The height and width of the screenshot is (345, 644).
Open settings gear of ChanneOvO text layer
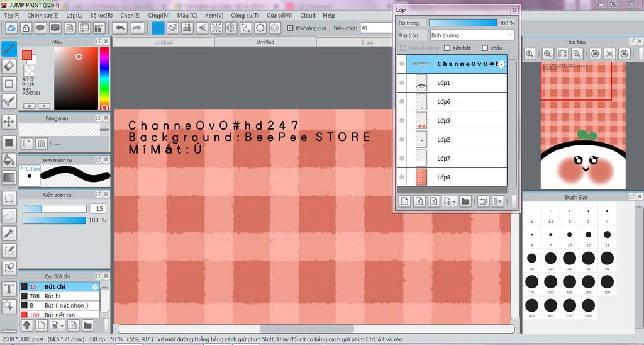(x=501, y=64)
